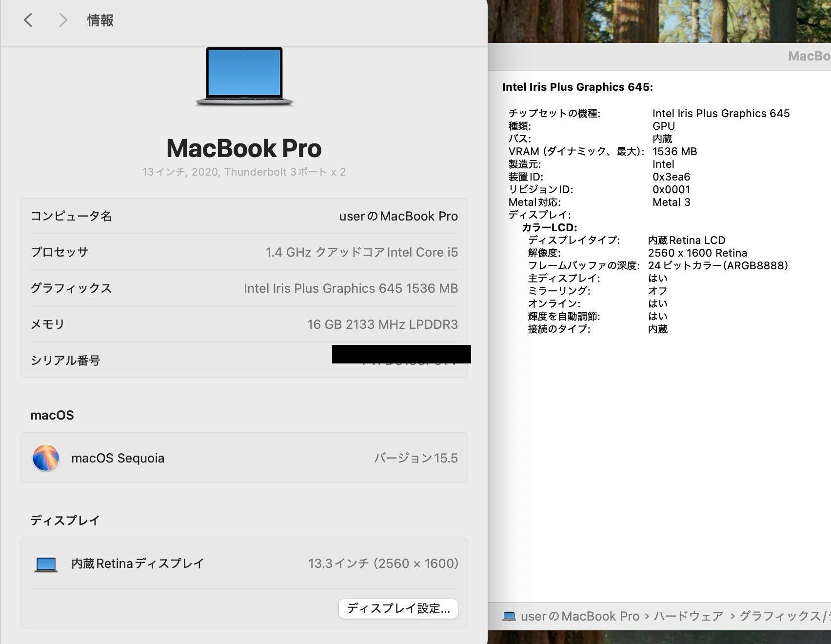This screenshot has height=644, width=831.
Task: Click the forward chevron in the 情報 header
Action: click(62, 20)
